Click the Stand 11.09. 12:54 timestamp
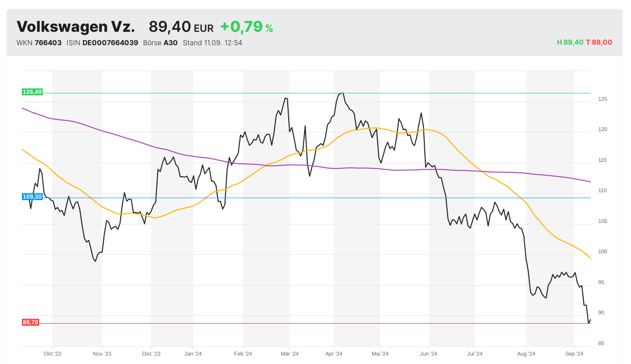Image resolution: width=631 pixels, height=364 pixels. 212,43
